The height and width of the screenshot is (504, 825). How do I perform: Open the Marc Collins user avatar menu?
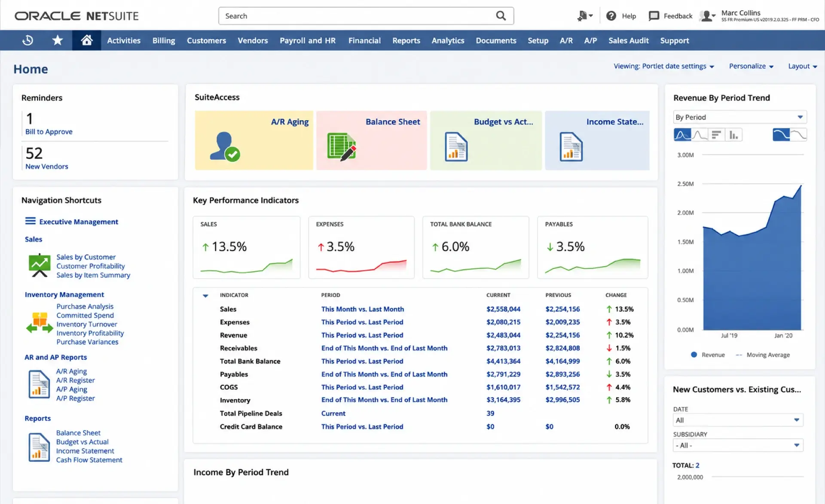pyautogui.click(x=707, y=16)
